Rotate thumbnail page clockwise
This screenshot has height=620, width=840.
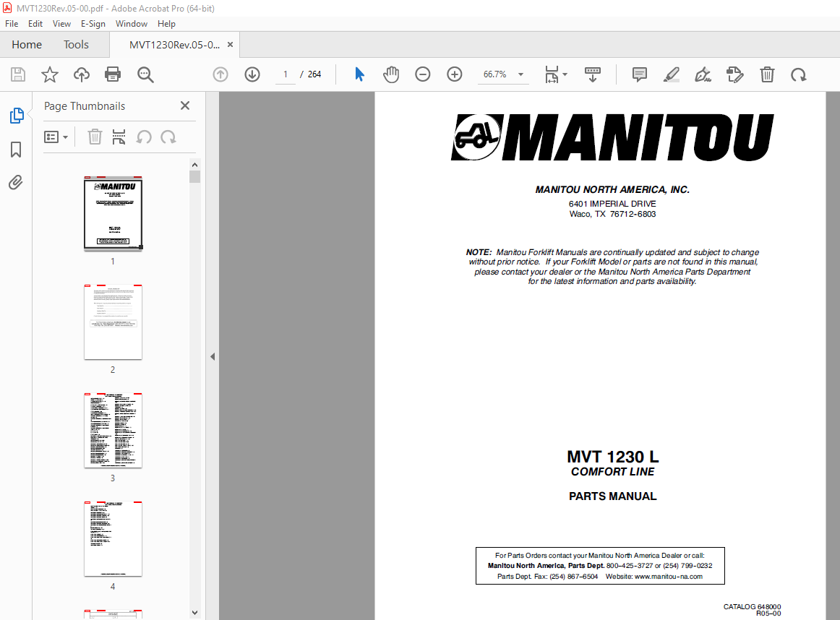click(168, 137)
